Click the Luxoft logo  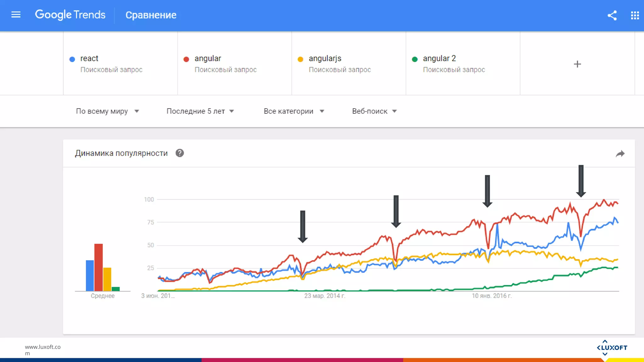[x=612, y=348]
